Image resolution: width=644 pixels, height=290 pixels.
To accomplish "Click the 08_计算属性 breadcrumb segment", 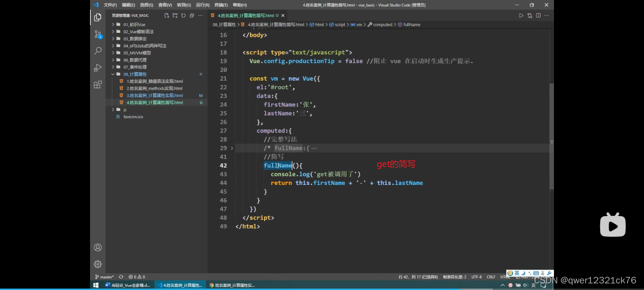I will pyautogui.click(x=224, y=25).
